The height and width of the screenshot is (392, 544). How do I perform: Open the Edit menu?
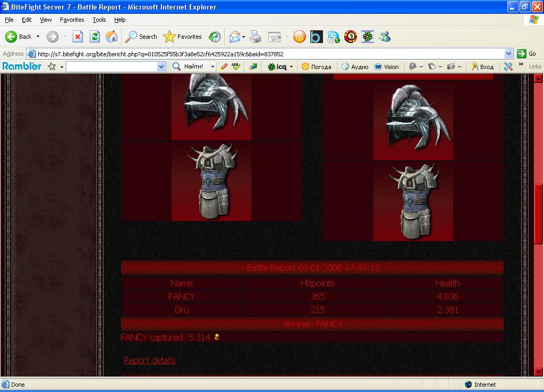coord(27,20)
